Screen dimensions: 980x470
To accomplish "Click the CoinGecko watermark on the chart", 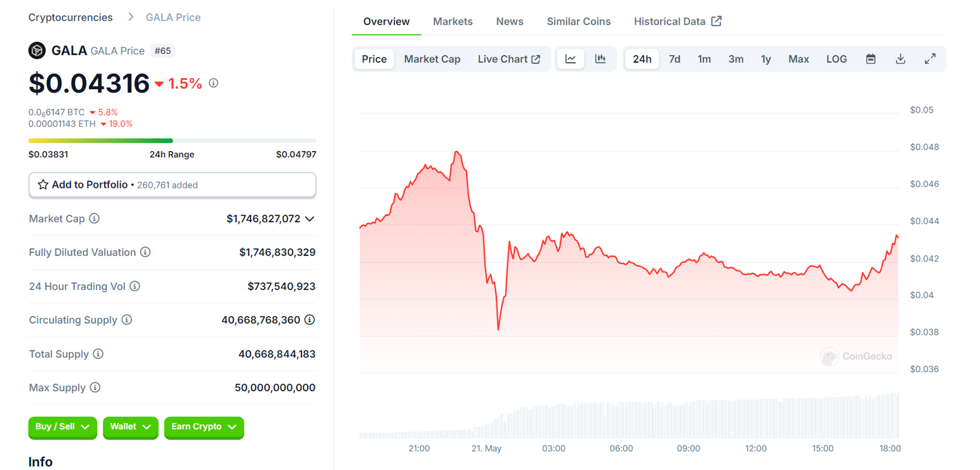I will [856, 357].
